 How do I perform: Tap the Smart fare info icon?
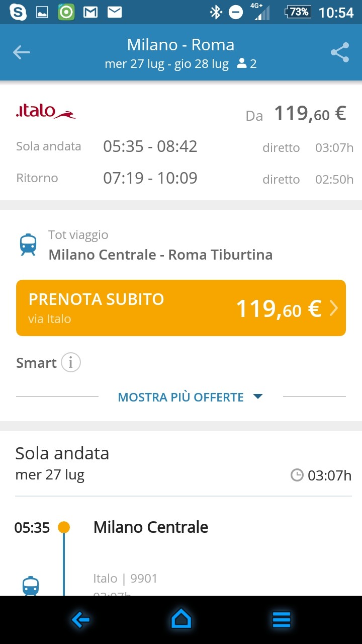point(71,363)
